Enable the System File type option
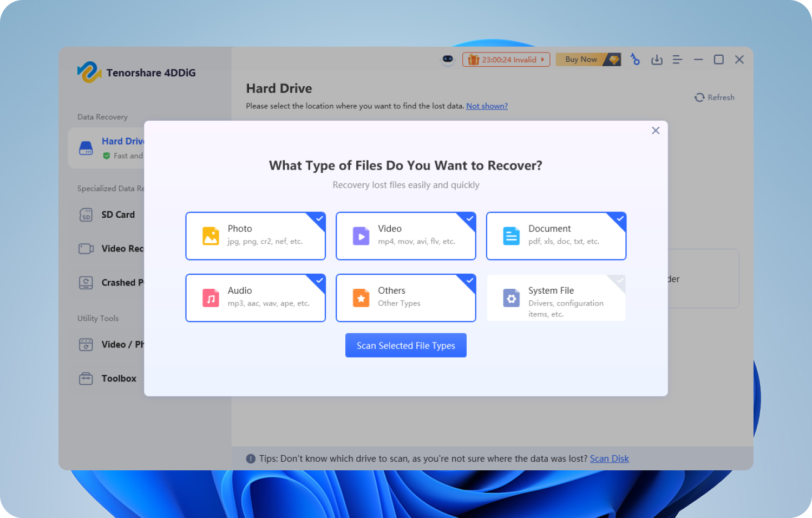 556,297
